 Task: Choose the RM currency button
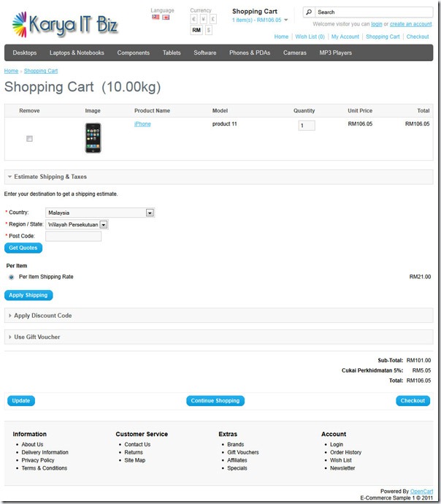pos(196,30)
